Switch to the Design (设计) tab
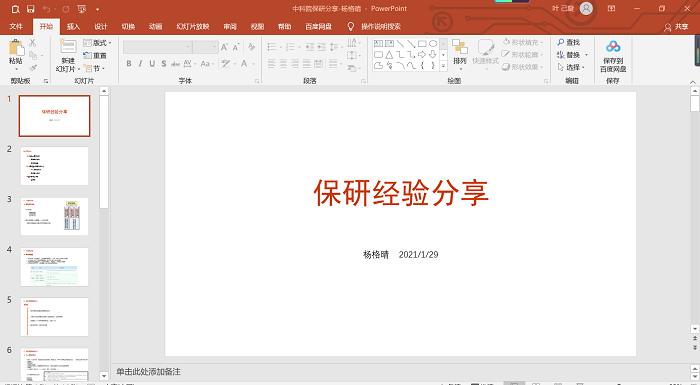 (x=100, y=27)
